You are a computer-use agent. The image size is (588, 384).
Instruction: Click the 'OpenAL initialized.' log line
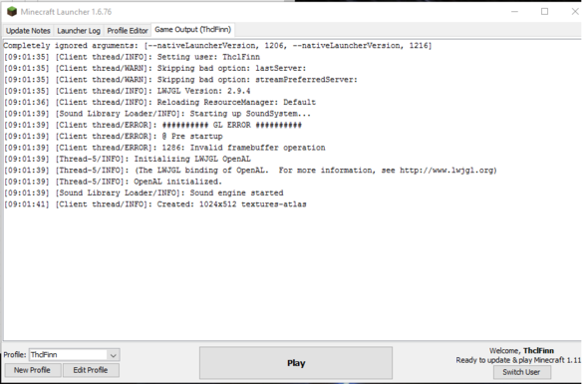(113, 182)
